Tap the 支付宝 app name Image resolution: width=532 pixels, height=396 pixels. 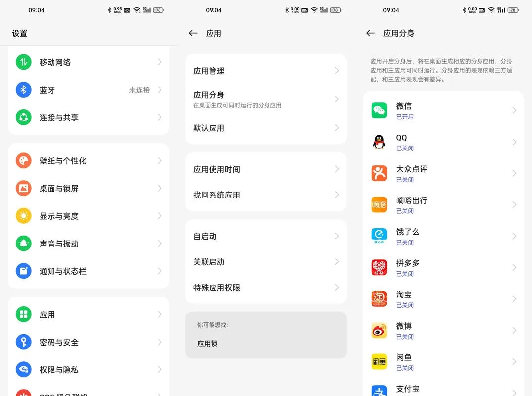[x=408, y=389]
